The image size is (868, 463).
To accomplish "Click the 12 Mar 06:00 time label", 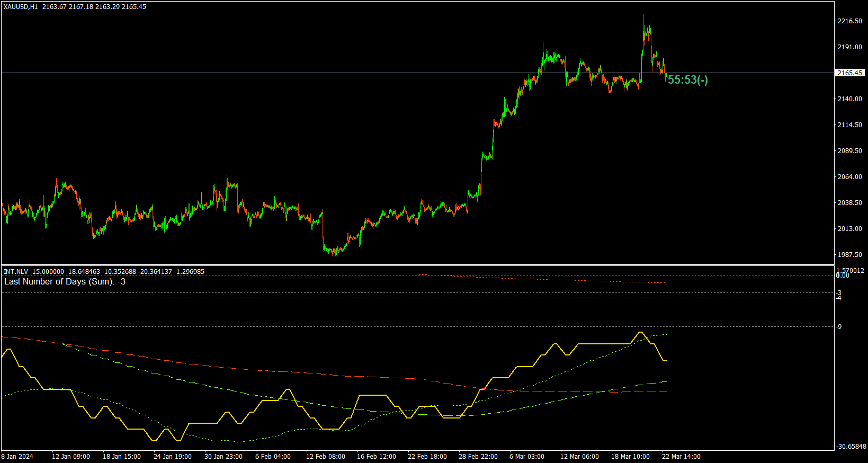I will coord(580,457).
